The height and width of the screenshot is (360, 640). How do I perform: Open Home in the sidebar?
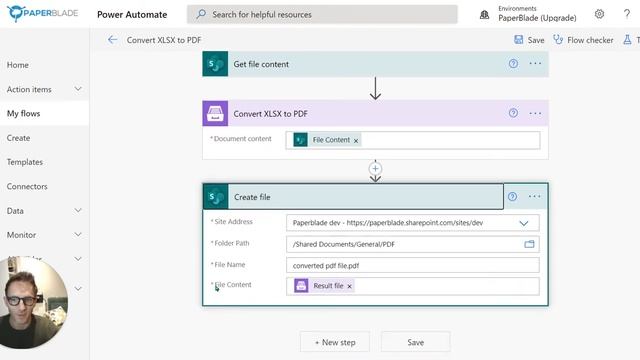18,65
